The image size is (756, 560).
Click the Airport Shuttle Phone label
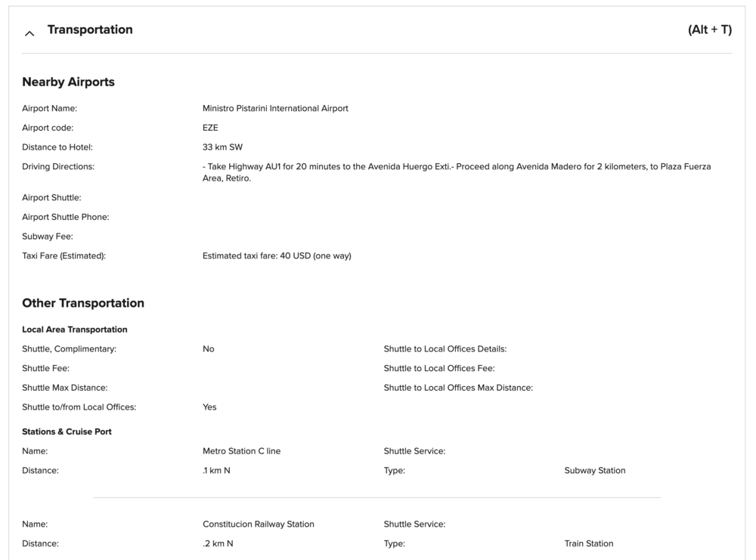tap(66, 217)
